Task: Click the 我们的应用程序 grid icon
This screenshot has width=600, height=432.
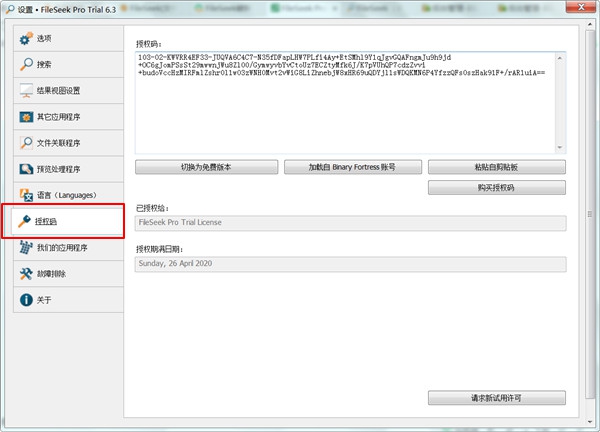Action: pyautogui.click(x=26, y=248)
